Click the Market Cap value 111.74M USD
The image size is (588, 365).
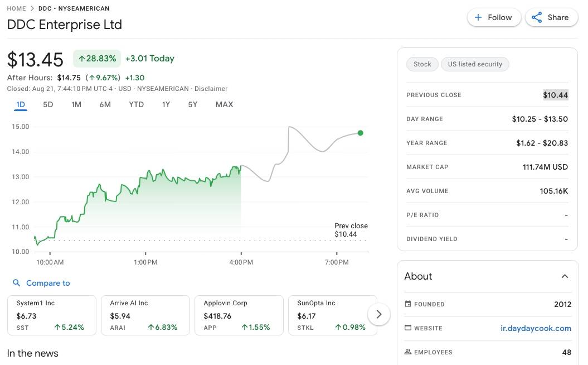pos(545,167)
